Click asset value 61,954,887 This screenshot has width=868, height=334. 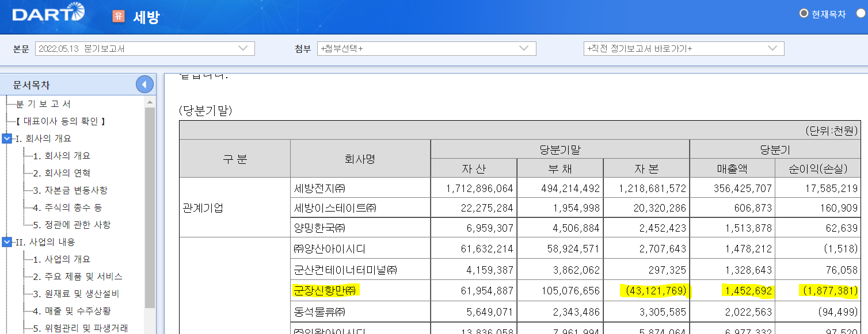tap(486, 291)
